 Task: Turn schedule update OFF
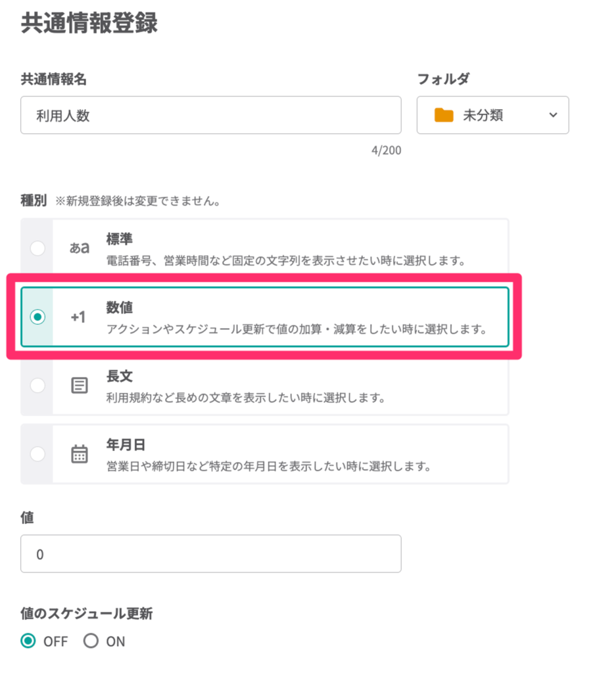click(28, 641)
